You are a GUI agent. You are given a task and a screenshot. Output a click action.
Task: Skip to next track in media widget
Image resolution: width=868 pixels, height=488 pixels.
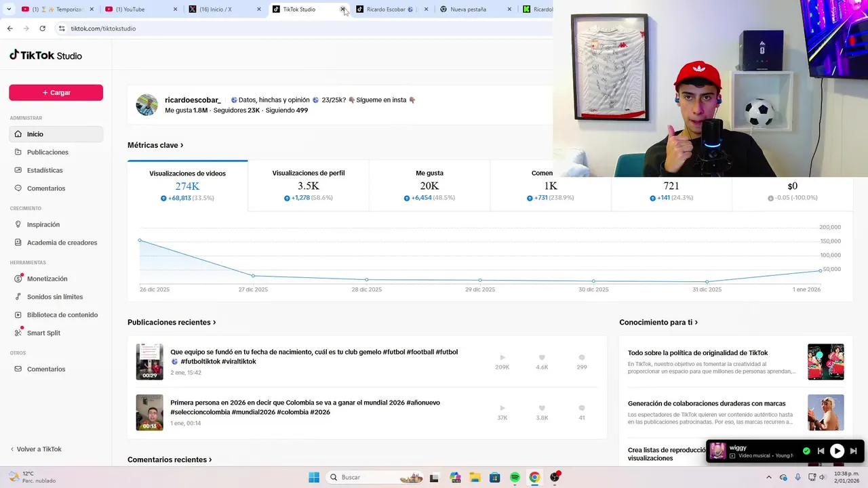[853, 451]
